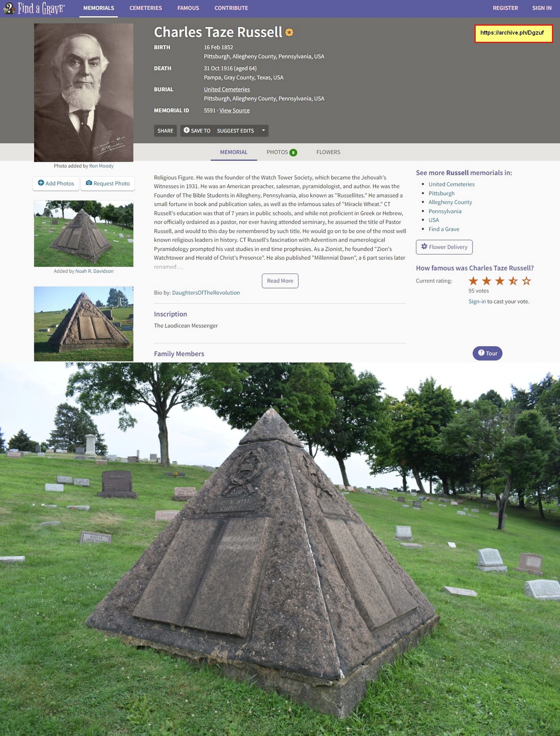Click the large pyramid memorial photo
Viewport: 560px width, 736px height.
click(x=280, y=549)
